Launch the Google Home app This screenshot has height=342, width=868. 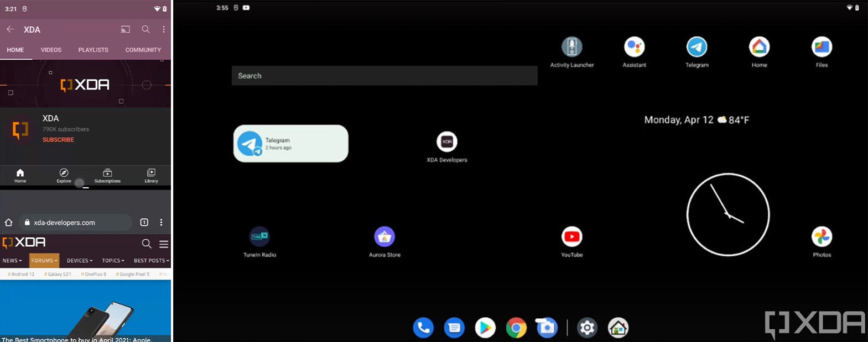tap(759, 52)
